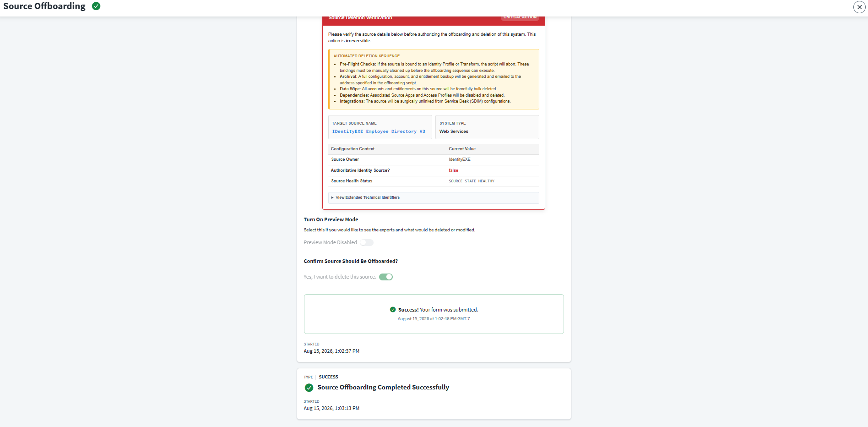Image resolution: width=868 pixels, height=427 pixels.
Task: Click the 'Aug 15, 2026, 1:02:37 PM' timestamp
Action: [x=331, y=351]
